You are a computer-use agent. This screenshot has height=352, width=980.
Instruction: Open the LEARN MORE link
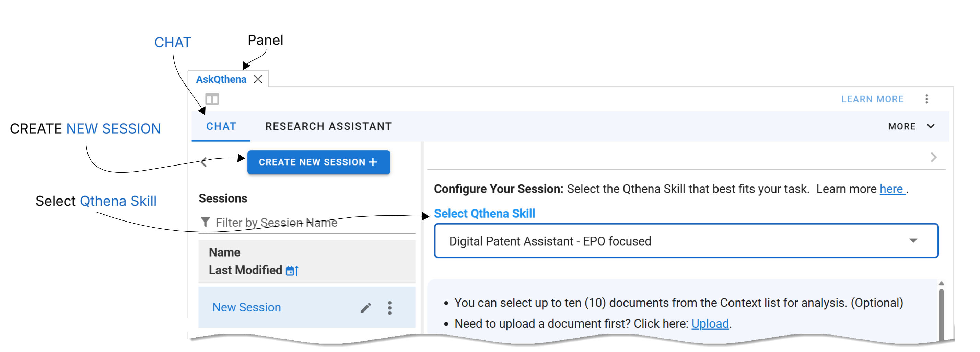pos(872,99)
